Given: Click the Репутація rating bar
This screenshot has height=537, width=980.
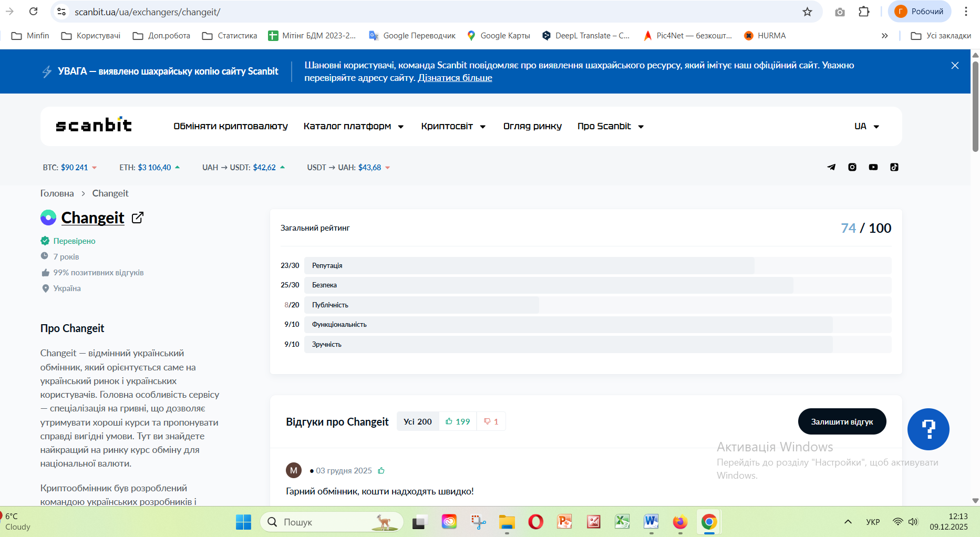Looking at the screenshot, I should [598, 265].
